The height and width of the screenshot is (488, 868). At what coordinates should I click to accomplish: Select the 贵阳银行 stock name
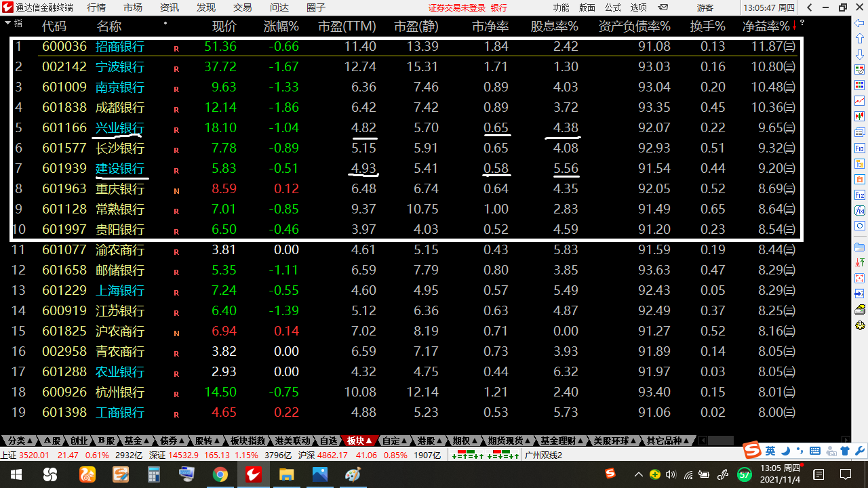click(x=120, y=230)
